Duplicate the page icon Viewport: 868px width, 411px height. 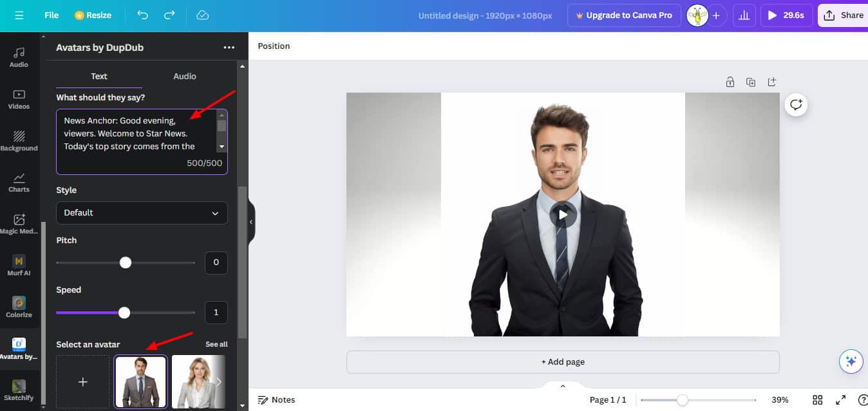click(751, 82)
